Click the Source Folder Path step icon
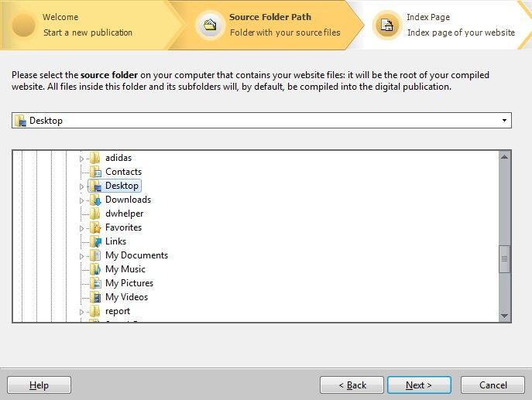The width and height of the screenshot is (532, 400). point(210,25)
